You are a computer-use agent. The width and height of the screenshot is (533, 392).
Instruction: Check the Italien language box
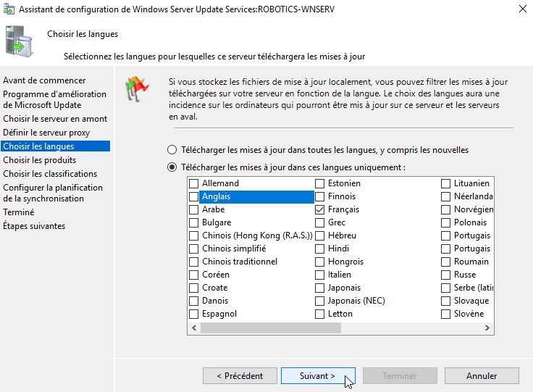319,275
